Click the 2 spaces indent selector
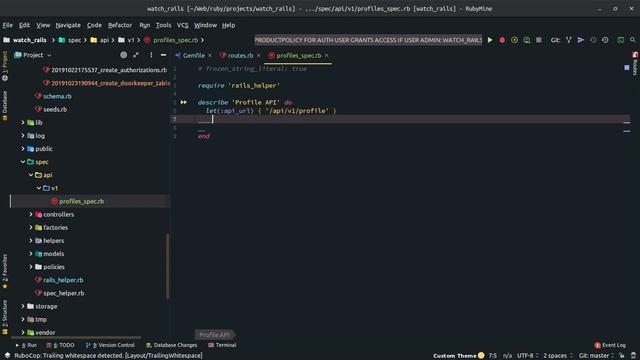This screenshot has height=360, width=640. tap(558, 356)
